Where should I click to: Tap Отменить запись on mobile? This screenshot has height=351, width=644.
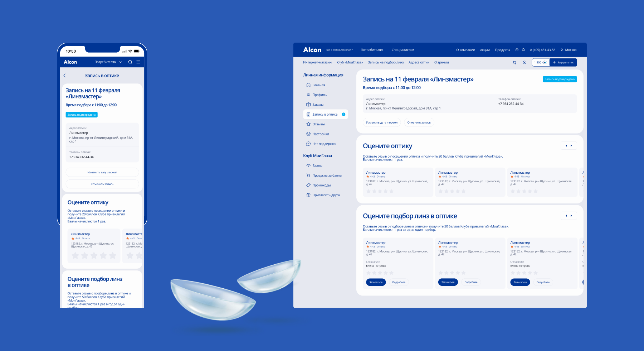tap(102, 184)
